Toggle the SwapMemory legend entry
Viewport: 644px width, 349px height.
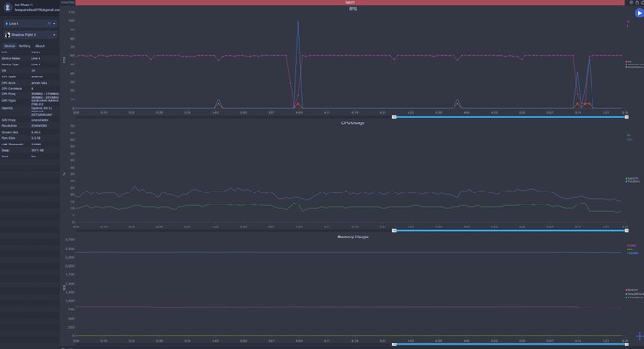pyautogui.click(x=634, y=294)
